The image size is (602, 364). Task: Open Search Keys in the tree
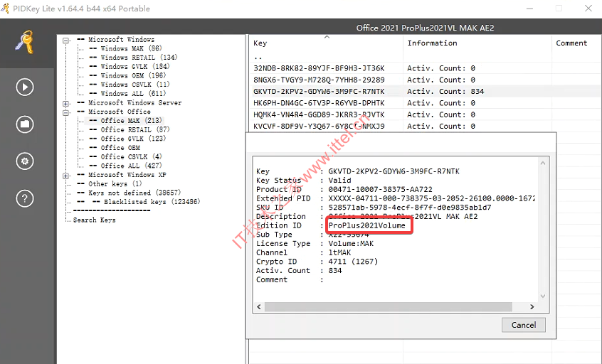click(x=95, y=220)
